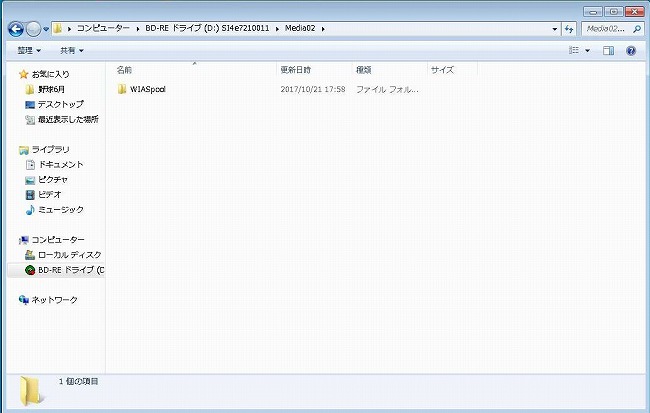
Task: Open デスクトップ under favorites
Action: [x=60, y=104]
